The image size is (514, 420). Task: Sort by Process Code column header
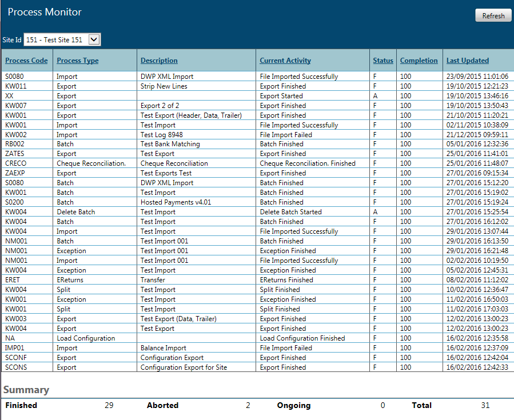click(26, 61)
